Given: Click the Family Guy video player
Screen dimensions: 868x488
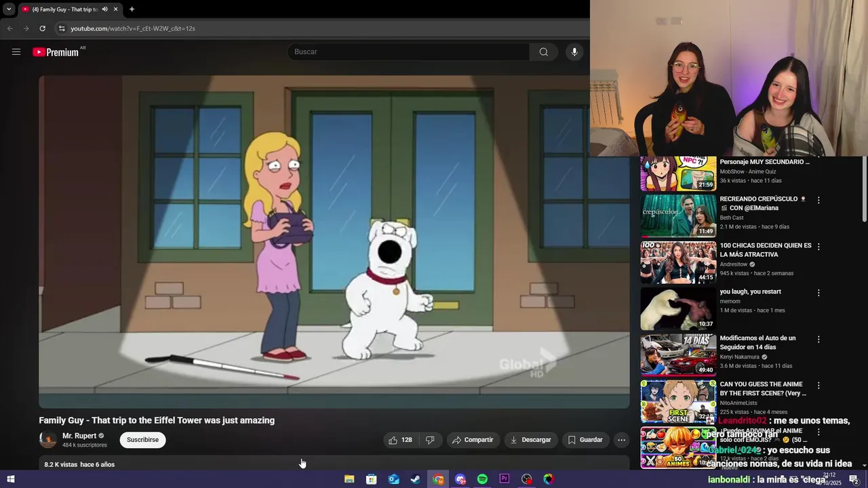Looking at the screenshot, I should (334, 241).
